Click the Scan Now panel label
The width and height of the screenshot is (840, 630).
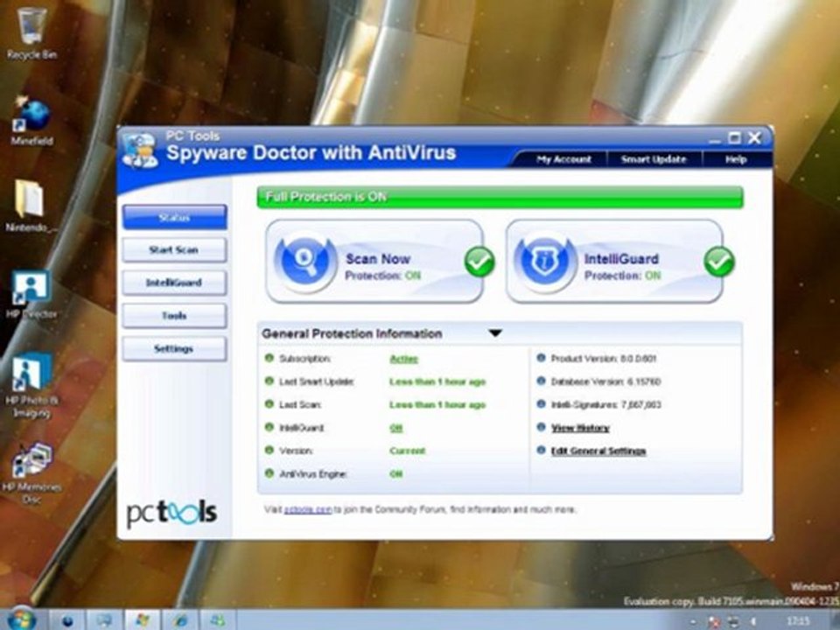point(378,259)
